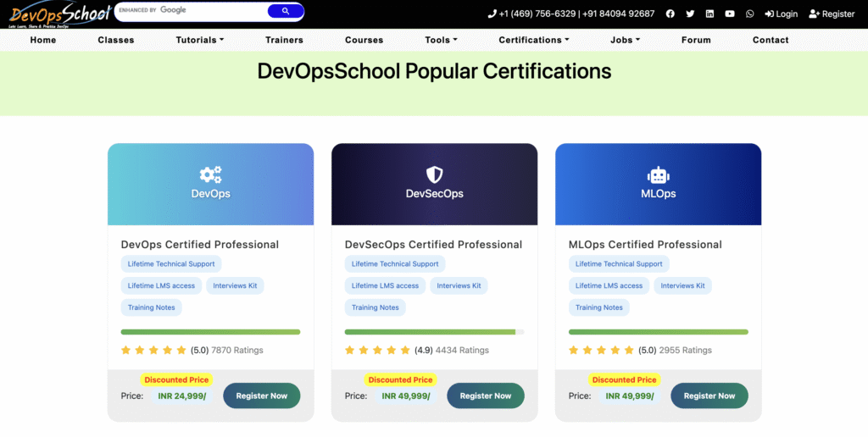Click 4434 Ratings text

[x=462, y=350]
